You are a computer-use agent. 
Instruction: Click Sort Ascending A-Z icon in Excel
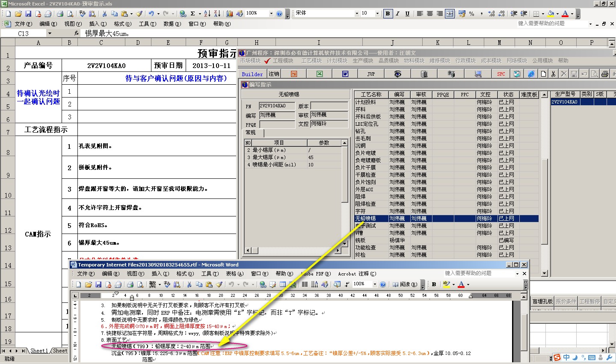click(207, 14)
